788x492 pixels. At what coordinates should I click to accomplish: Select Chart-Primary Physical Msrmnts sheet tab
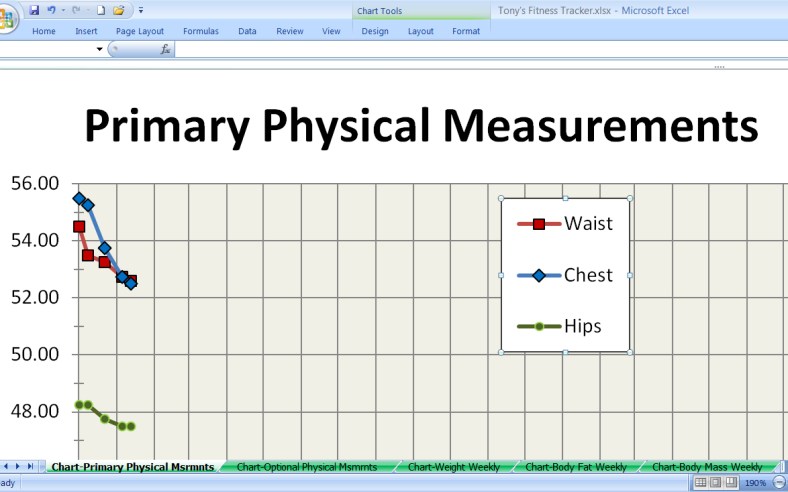[x=133, y=467]
